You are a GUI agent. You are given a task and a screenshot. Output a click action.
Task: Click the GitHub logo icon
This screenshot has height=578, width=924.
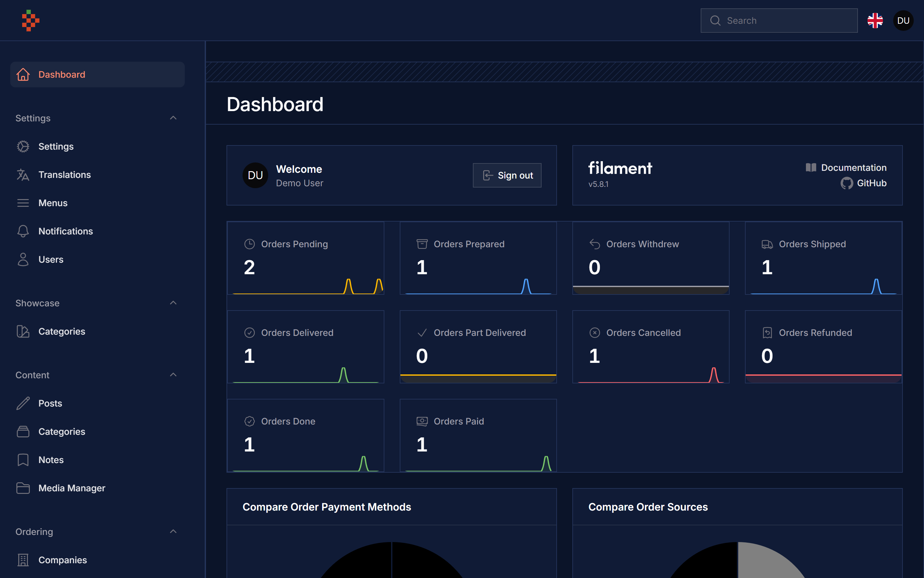(x=846, y=183)
